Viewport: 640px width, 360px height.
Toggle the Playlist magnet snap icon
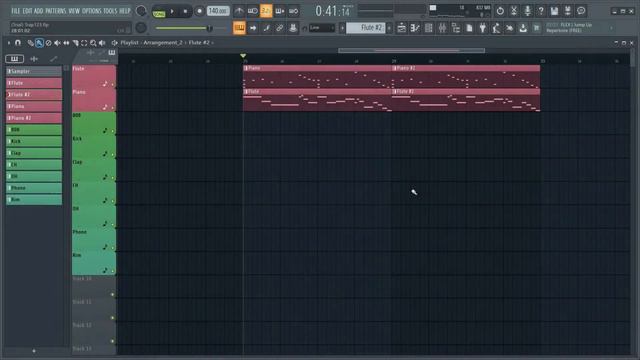(x=18, y=42)
